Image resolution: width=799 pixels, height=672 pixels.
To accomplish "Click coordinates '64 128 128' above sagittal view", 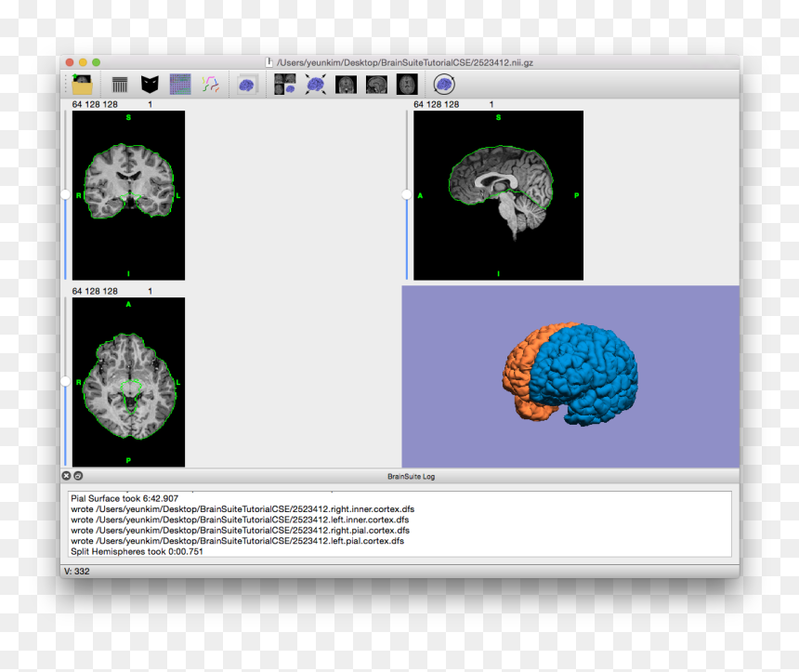I will click(x=436, y=104).
